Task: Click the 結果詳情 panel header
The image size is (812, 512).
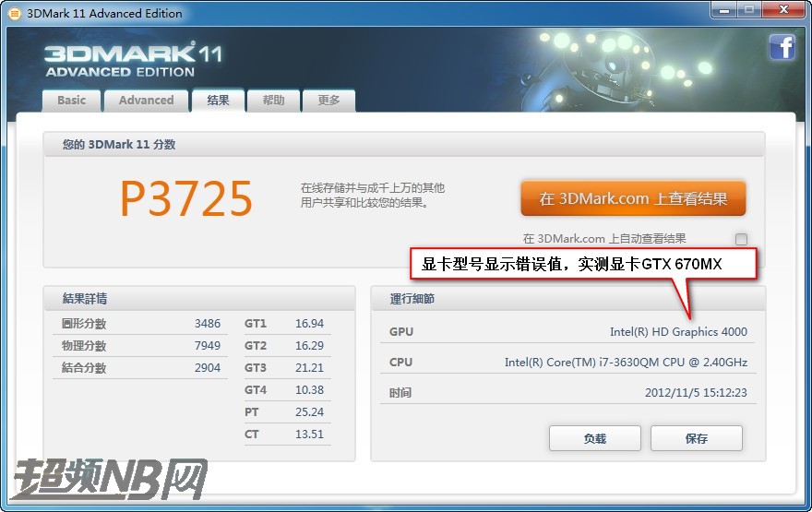Action: pos(199,299)
